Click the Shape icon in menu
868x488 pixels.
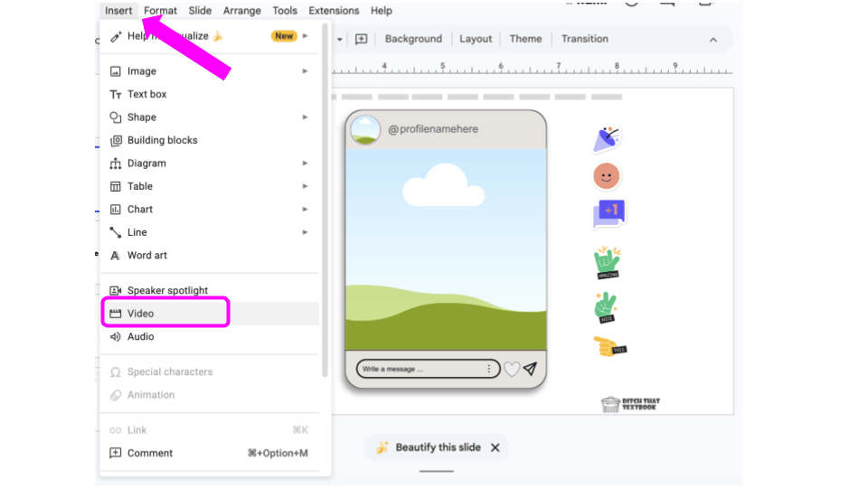click(115, 117)
